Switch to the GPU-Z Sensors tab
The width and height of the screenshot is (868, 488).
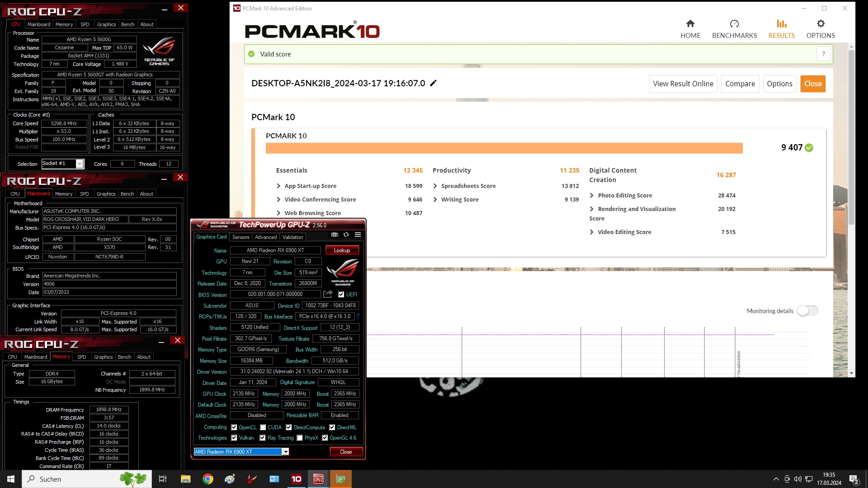pyautogui.click(x=241, y=237)
